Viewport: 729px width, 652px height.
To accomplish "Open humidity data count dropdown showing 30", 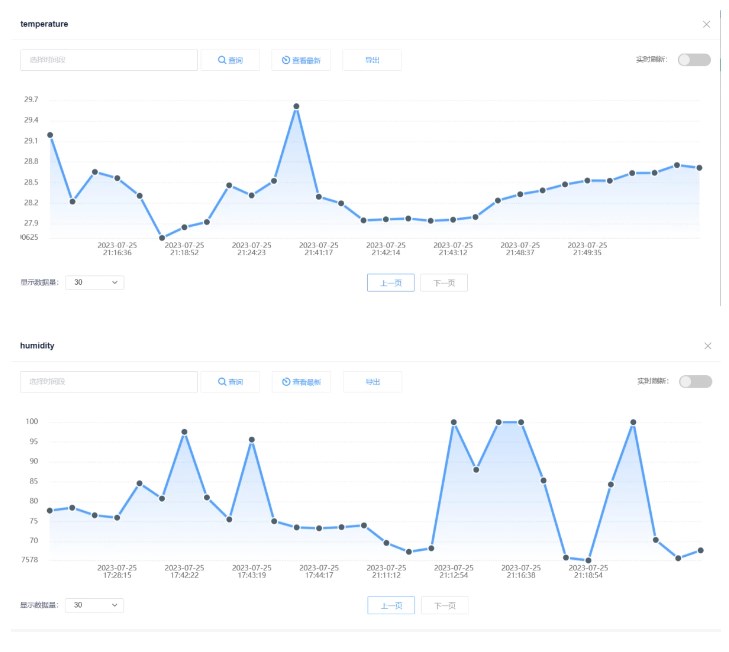I will (x=95, y=605).
